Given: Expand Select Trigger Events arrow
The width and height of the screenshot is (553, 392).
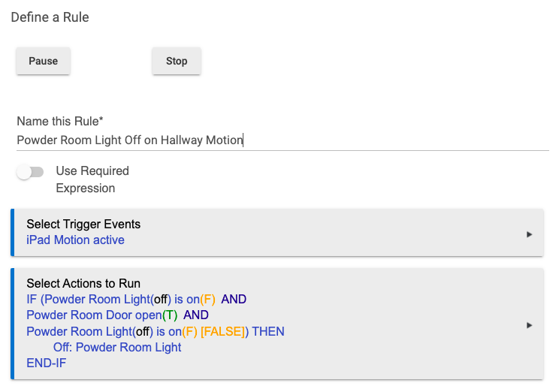Looking at the screenshot, I should (x=529, y=234).
